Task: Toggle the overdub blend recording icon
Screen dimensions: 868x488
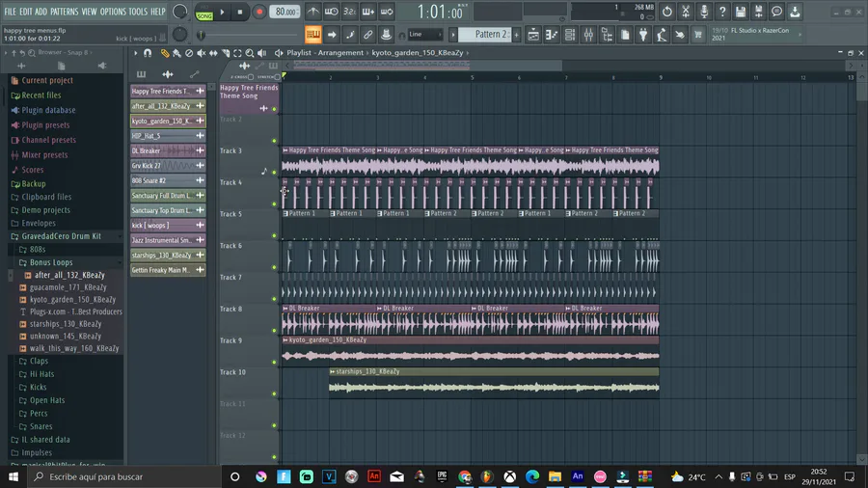Action: click(367, 12)
